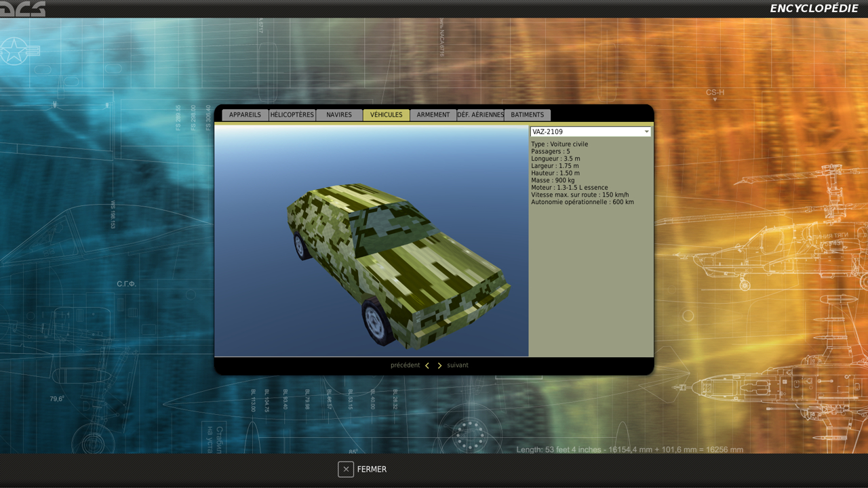Show the ARMEMENT tab
The height and width of the screenshot is (488, 868).
[433, 115]
